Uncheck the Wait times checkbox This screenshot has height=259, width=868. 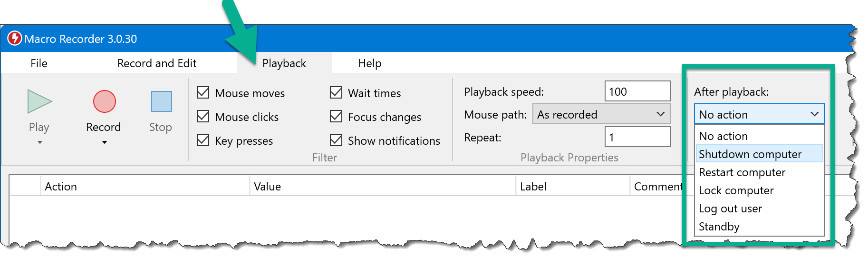336,92
